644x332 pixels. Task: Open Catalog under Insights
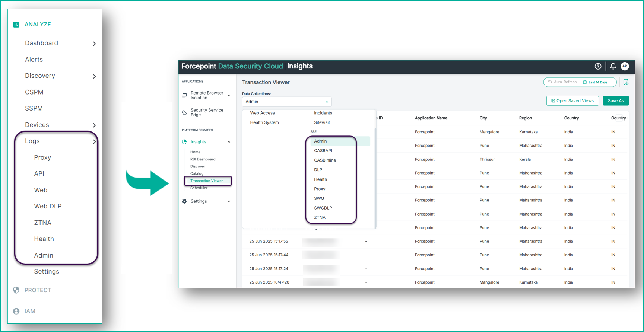click(x=197, y=174)
